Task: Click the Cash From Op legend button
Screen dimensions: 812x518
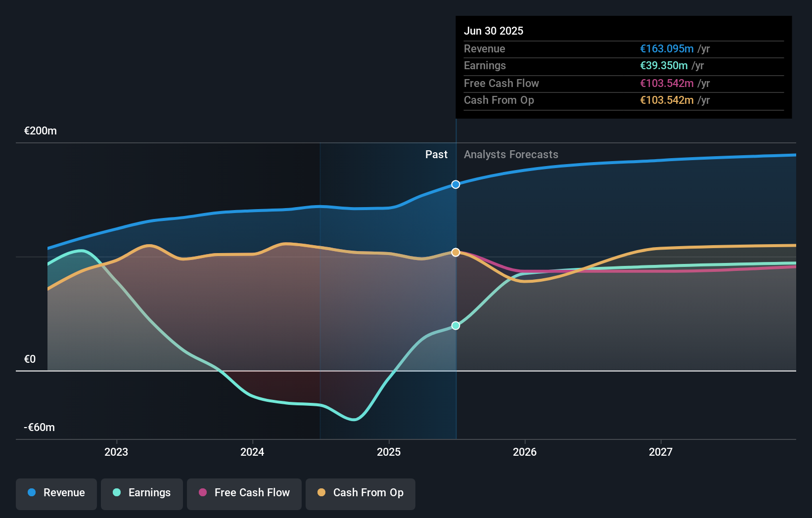Action: click(x=360, y=493)
